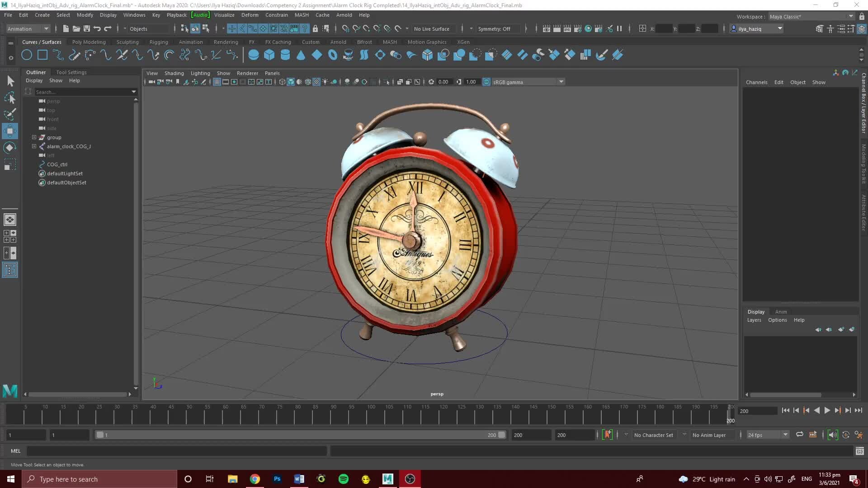Activate the Move tool in the toolbox

tap(9, 131)
